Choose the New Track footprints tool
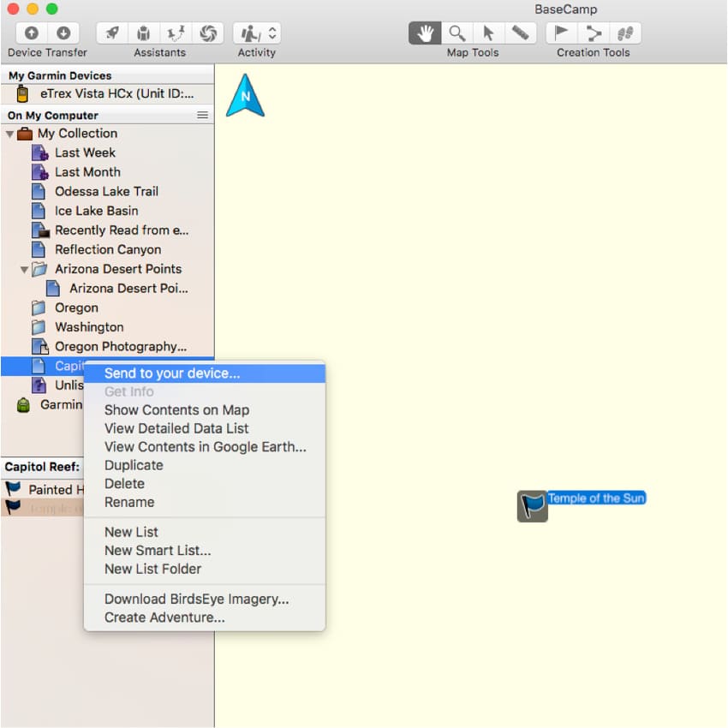Screen dimensions: 728x728 pyautogui.click(x=625, y=33)
